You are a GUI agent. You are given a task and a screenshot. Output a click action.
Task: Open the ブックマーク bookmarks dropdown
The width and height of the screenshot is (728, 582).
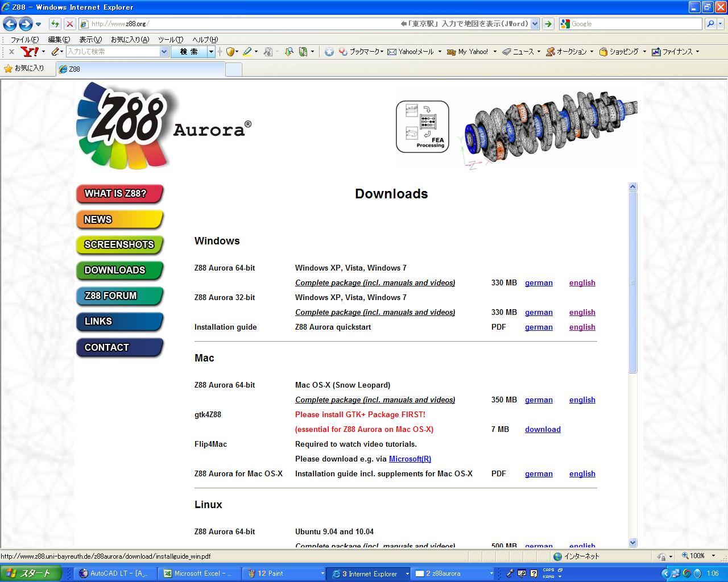(361, 52)
